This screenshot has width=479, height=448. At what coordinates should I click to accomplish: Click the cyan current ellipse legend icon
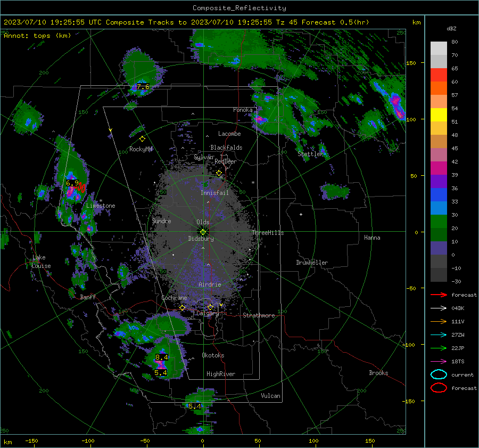tap(439, 374)
